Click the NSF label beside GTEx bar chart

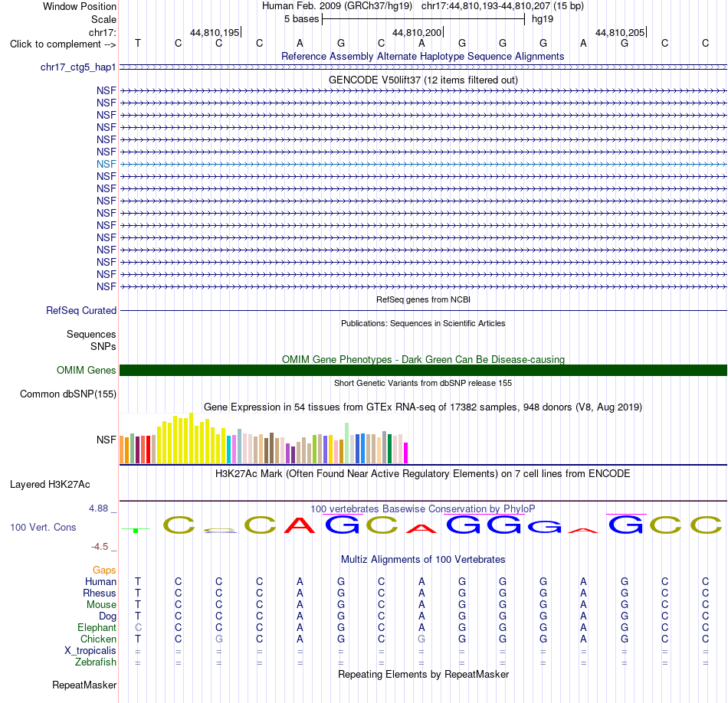click(107, 440)
